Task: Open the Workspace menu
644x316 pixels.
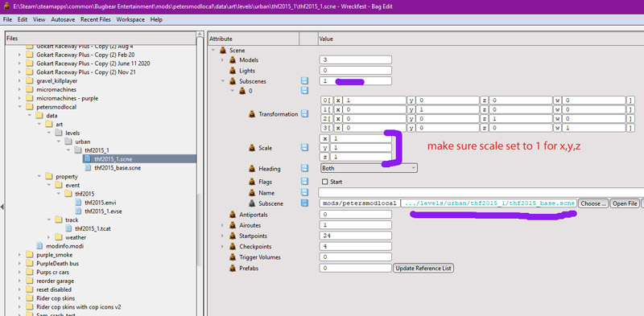Action: [130, 19]
